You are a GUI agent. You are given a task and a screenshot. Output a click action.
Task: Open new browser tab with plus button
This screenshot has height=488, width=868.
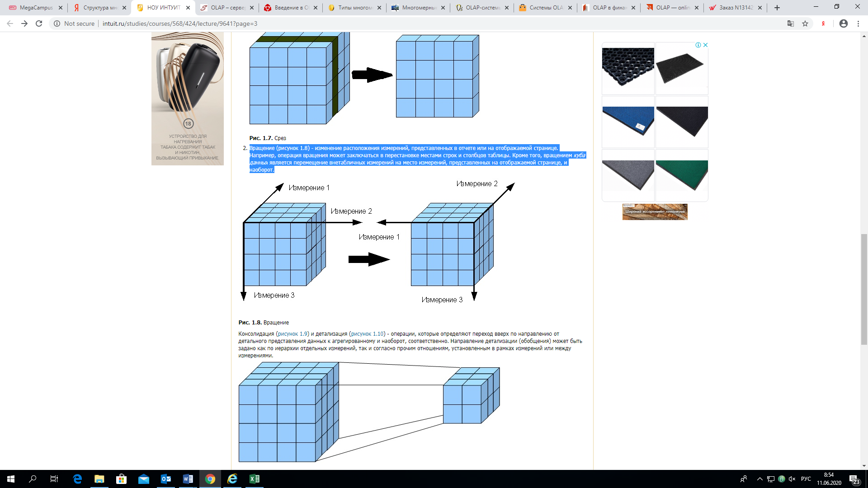pos(777,8)
